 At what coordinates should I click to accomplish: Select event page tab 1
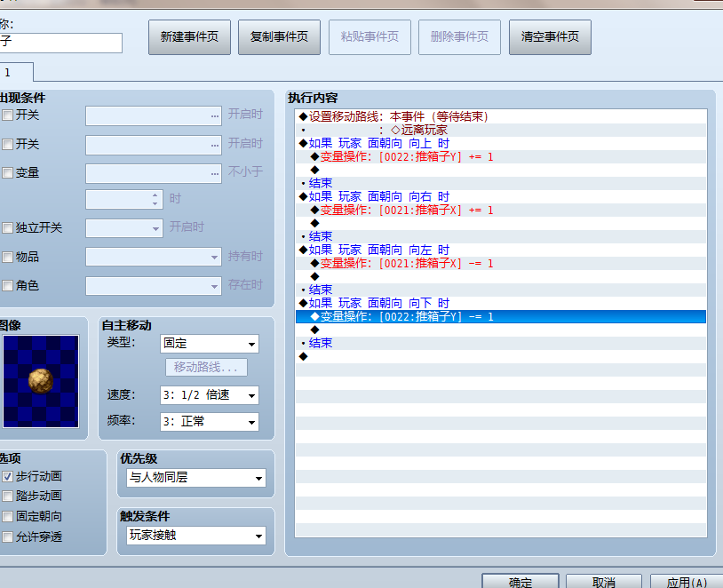pos(16,73)
